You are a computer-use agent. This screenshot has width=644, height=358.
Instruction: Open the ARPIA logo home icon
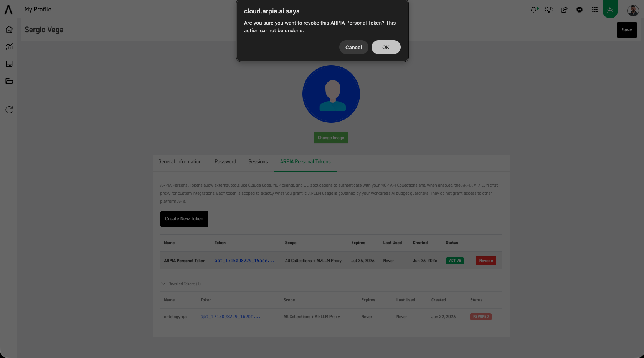point(8,9)
